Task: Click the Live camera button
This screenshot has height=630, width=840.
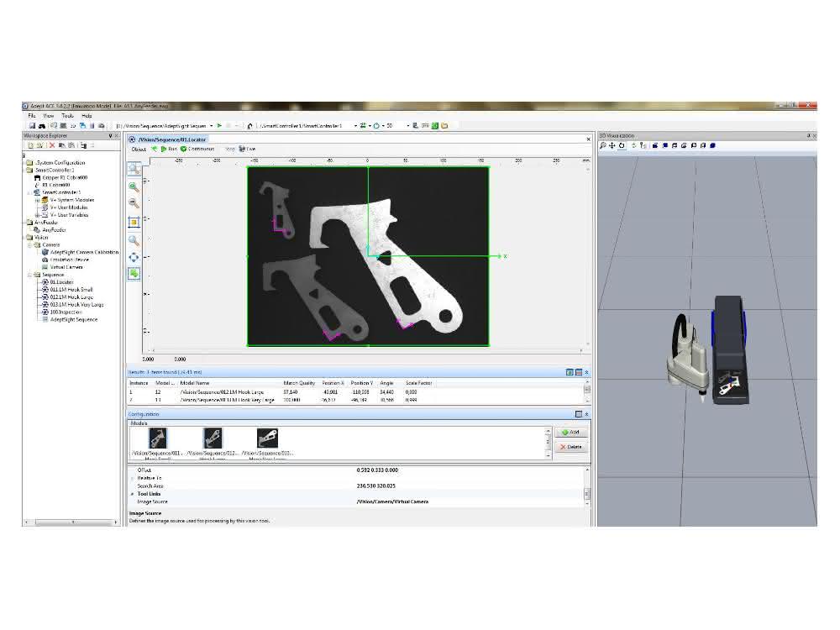Action: point(247,149)
